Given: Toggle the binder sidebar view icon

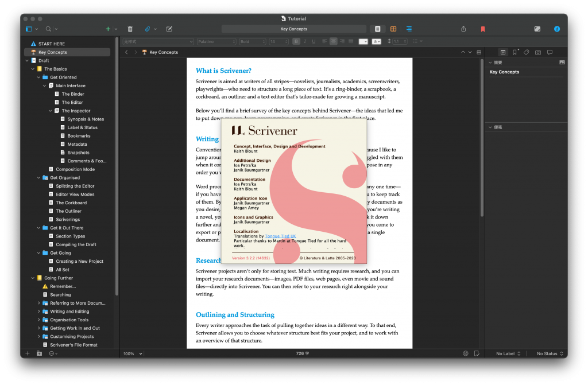Looking at the screenshot, I should coord(29,29).
